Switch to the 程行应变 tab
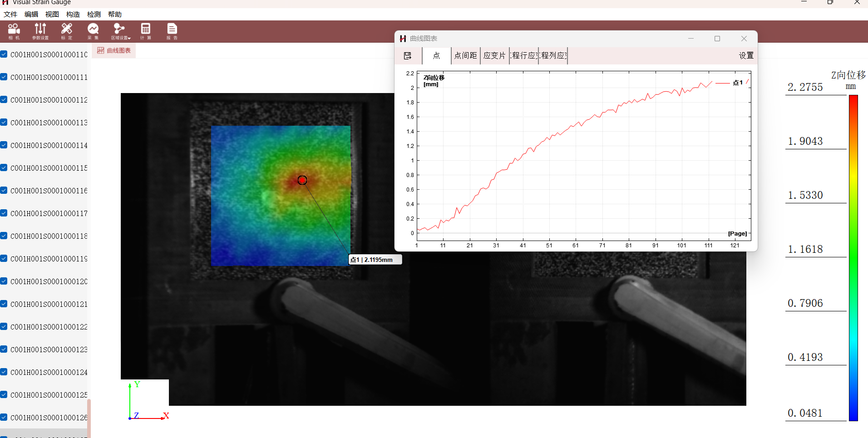The height and width of the screenshot is (438, 868). pyautogui.click(x=524, y=56)
